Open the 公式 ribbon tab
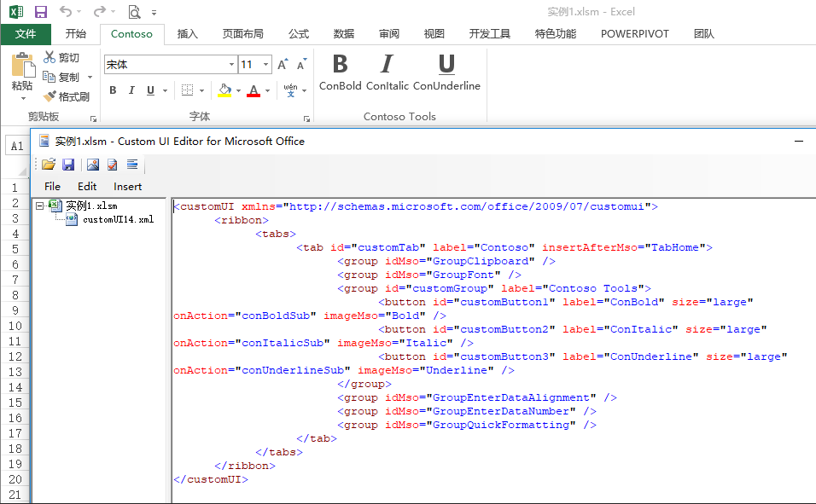 (x=299, y=34)
